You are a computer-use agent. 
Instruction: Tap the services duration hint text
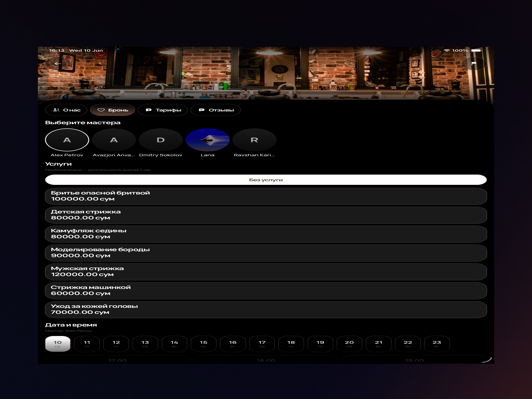[x=98, y=170]
